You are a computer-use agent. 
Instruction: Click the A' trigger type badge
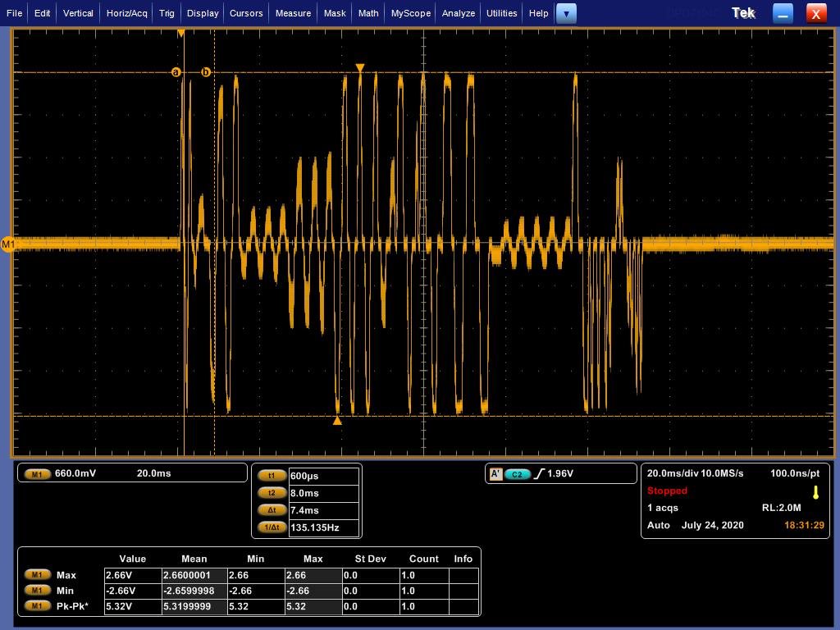pyautogui.click(x=495, y=474)
